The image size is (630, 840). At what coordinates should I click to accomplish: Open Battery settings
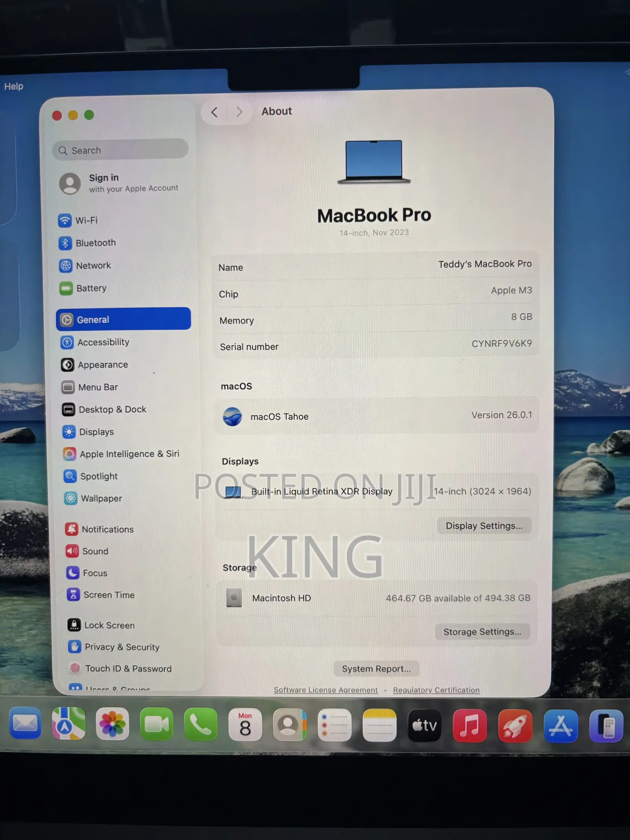coord(83,288)
